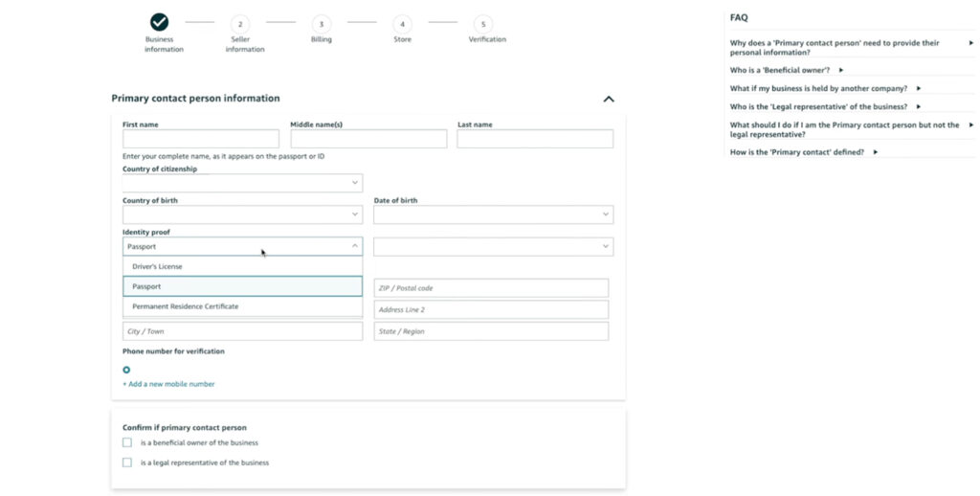Click the ZIP / Postal code field
This screenshot has height=496, width=980.
pos(491,287)
